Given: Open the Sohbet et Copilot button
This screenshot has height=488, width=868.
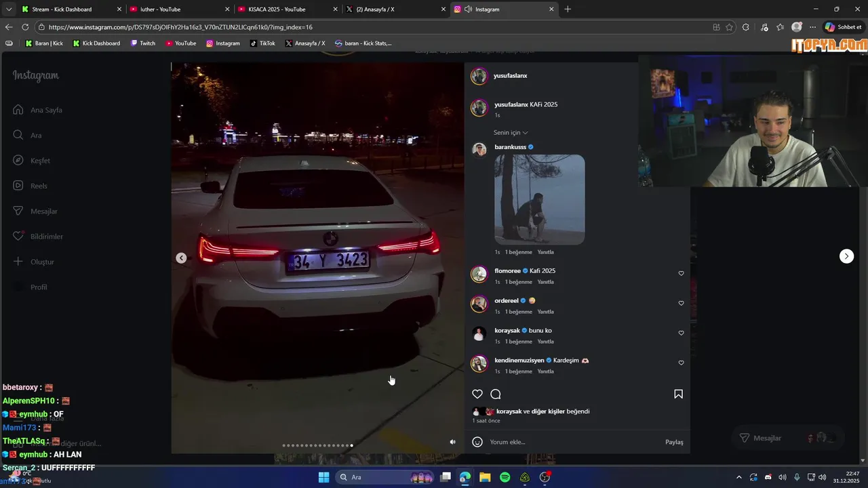Looking at the screenshot, I should 843,27.
